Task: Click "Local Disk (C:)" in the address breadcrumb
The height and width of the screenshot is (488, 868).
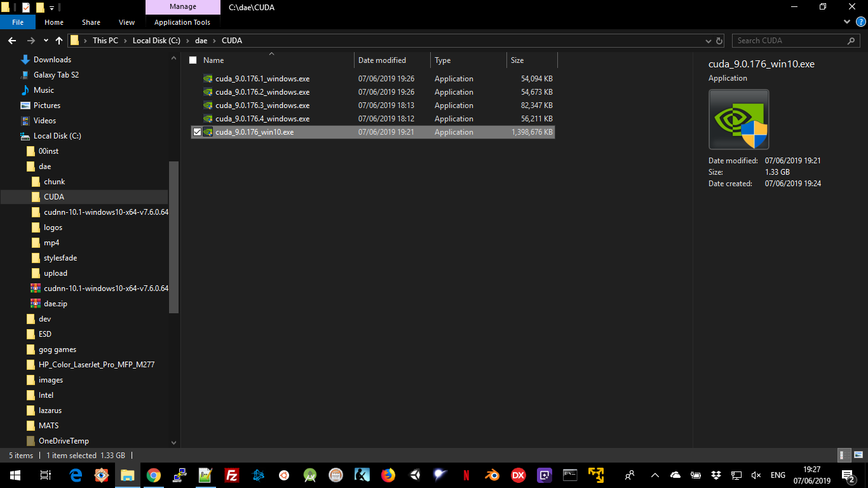Action: point(155,41)
